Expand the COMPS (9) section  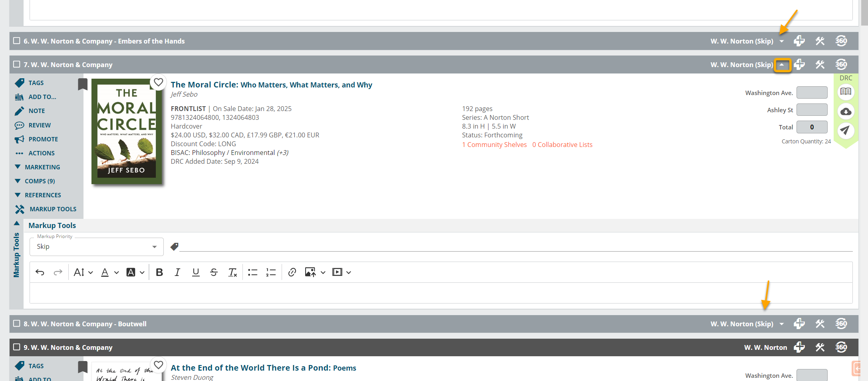(x=35, y=181)
